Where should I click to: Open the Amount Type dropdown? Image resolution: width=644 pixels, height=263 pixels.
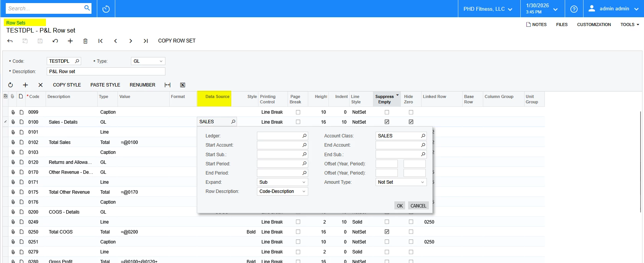pos(423,182)
